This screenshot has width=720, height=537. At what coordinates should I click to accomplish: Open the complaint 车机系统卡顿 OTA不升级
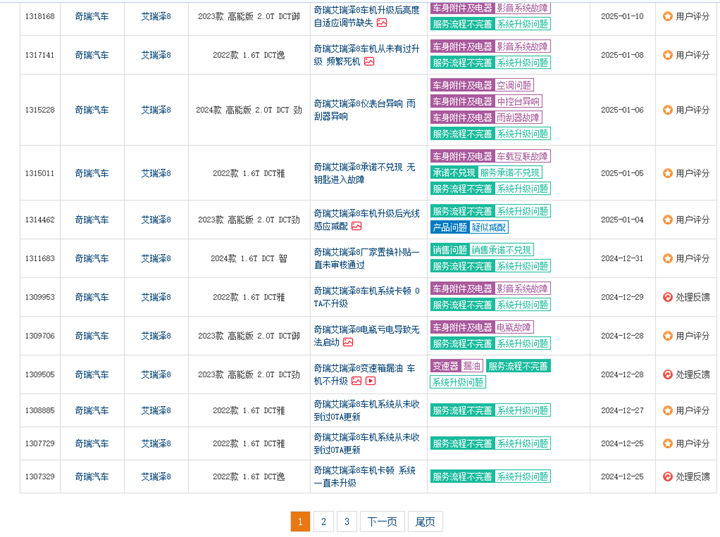(x=366, y=297)
